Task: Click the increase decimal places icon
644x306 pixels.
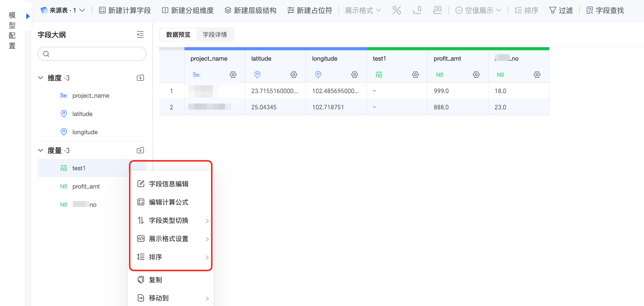Action: 437,10
